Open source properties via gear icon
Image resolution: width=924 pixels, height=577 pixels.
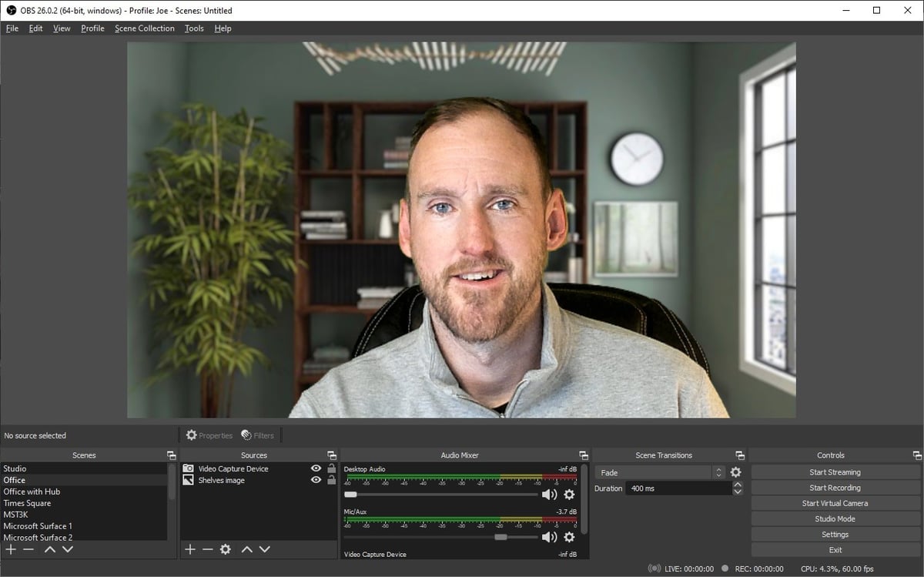click(225, 549)
